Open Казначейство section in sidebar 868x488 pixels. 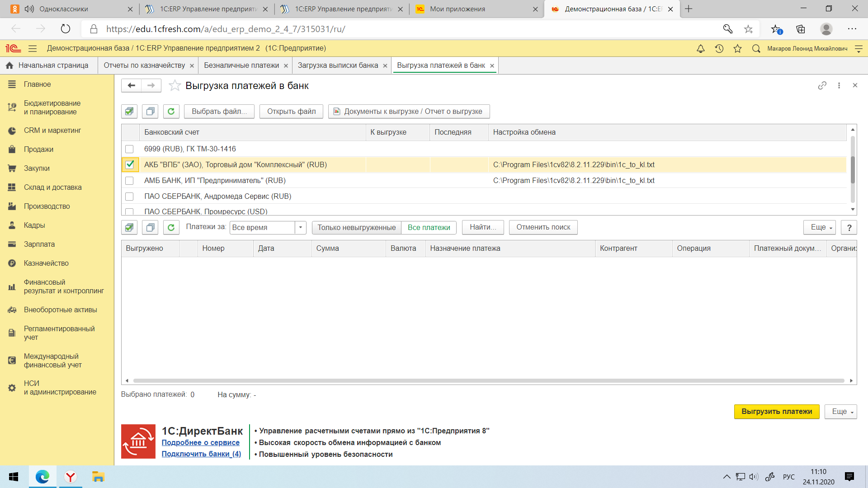[x=46, y=263]
